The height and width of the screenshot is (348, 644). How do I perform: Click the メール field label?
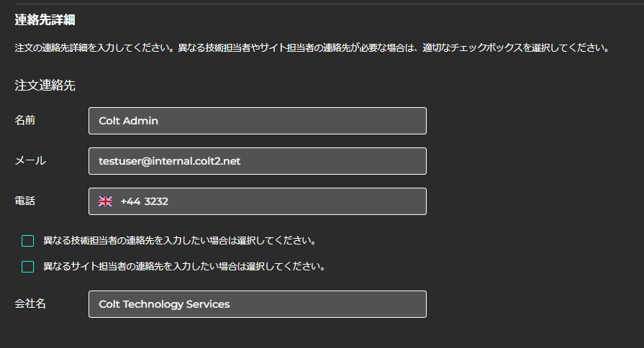[x=30, y=161]
